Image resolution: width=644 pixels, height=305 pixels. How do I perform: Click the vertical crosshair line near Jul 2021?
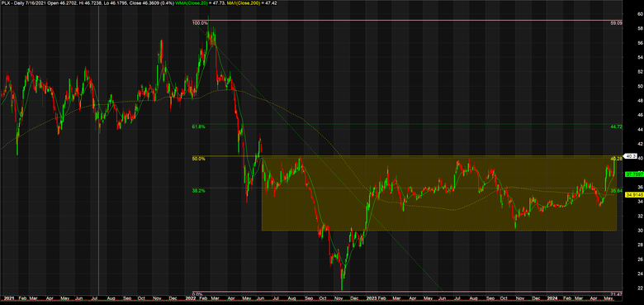click(99, 150)
